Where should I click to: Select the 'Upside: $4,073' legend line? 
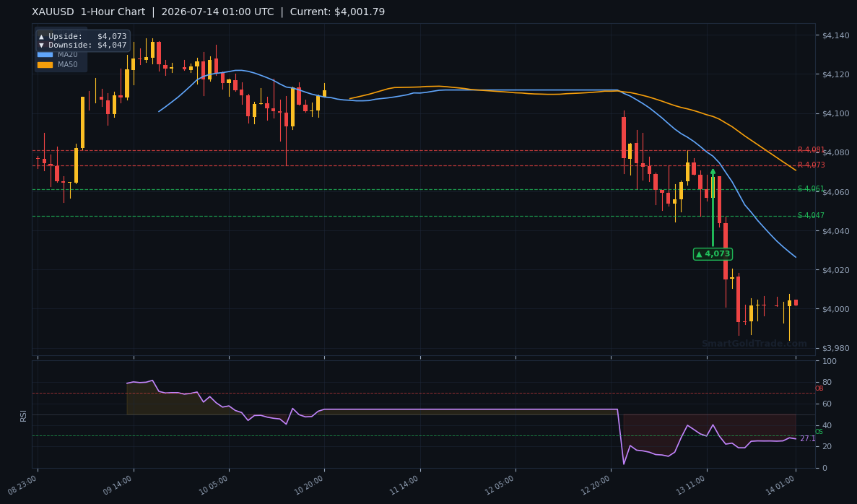click(82, 37)
